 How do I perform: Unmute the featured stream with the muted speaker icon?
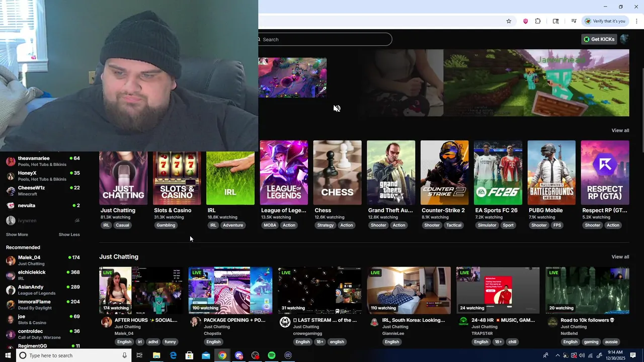[337, 109]
